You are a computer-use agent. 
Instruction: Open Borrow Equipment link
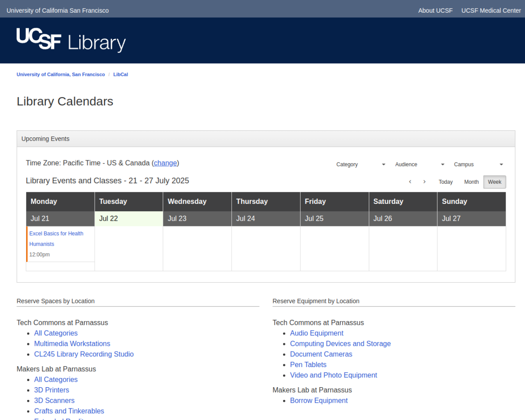(319, 401)
